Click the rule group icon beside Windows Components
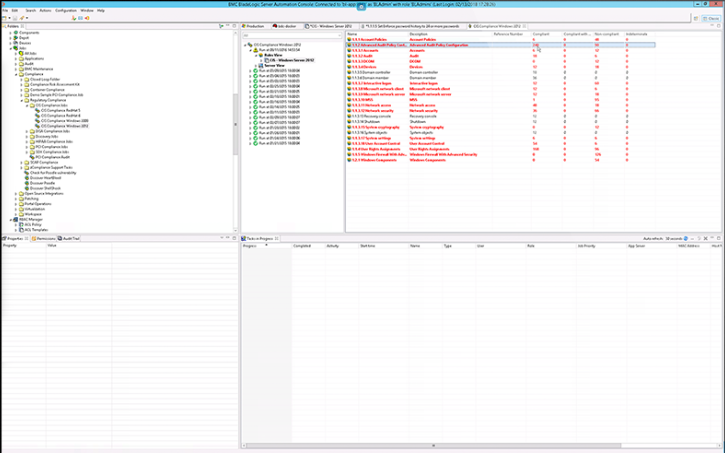725x453 pixels. point(350,160)
